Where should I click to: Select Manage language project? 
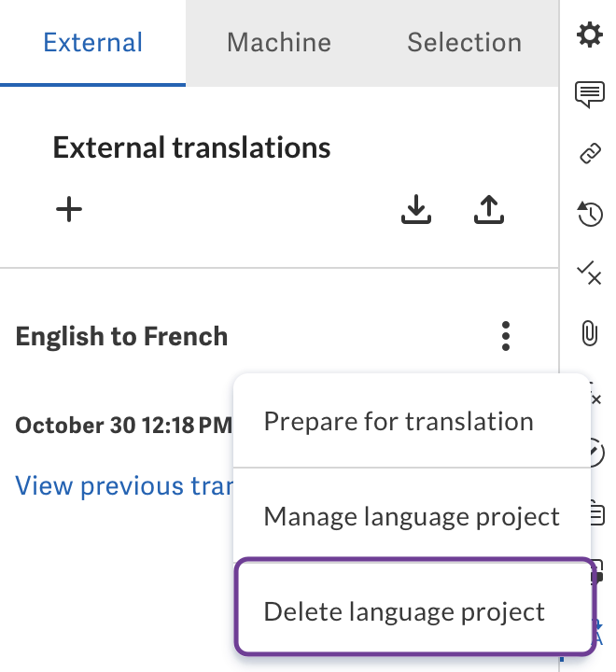[x=412, y=516]
